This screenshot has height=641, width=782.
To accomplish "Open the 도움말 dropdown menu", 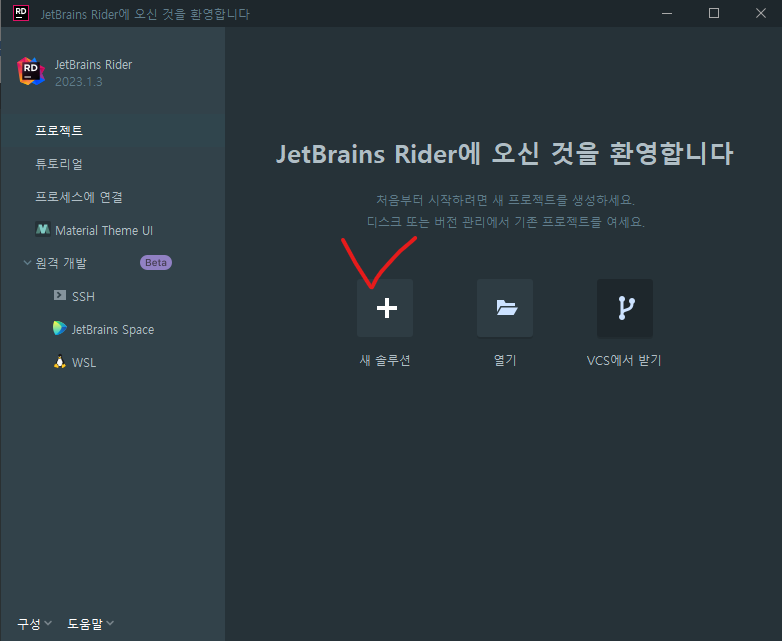I will [x=90, y=624].
